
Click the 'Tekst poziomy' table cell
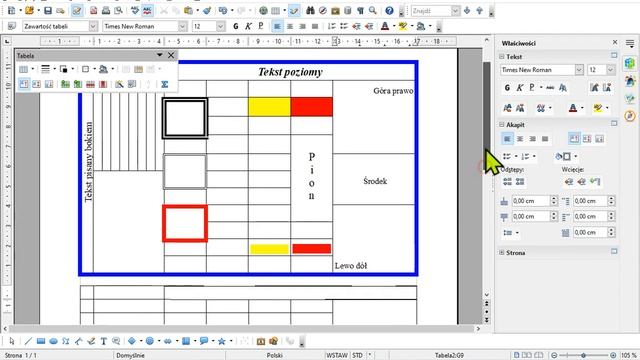pos(290,72)
